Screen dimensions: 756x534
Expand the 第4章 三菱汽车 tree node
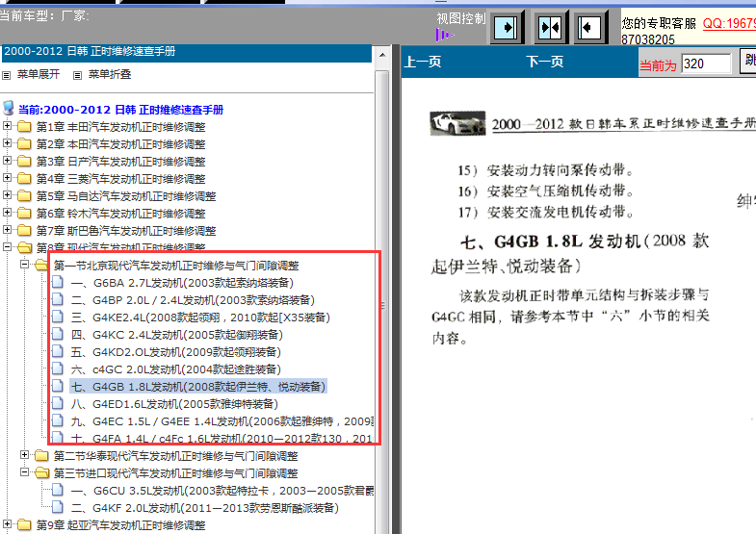pos(7,178)
